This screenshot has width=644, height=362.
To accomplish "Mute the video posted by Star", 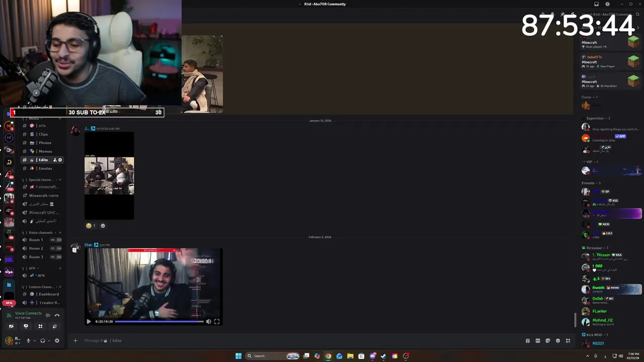I will tap(208, 321).
